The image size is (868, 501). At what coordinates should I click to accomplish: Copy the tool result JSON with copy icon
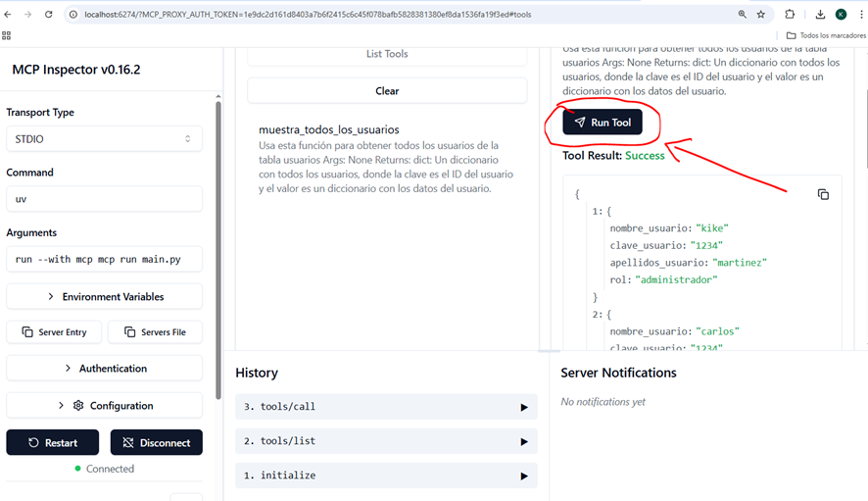(x=823, y=194)
